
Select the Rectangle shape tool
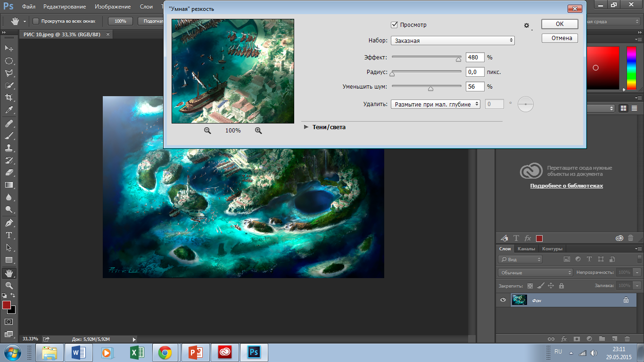point(9,259)
